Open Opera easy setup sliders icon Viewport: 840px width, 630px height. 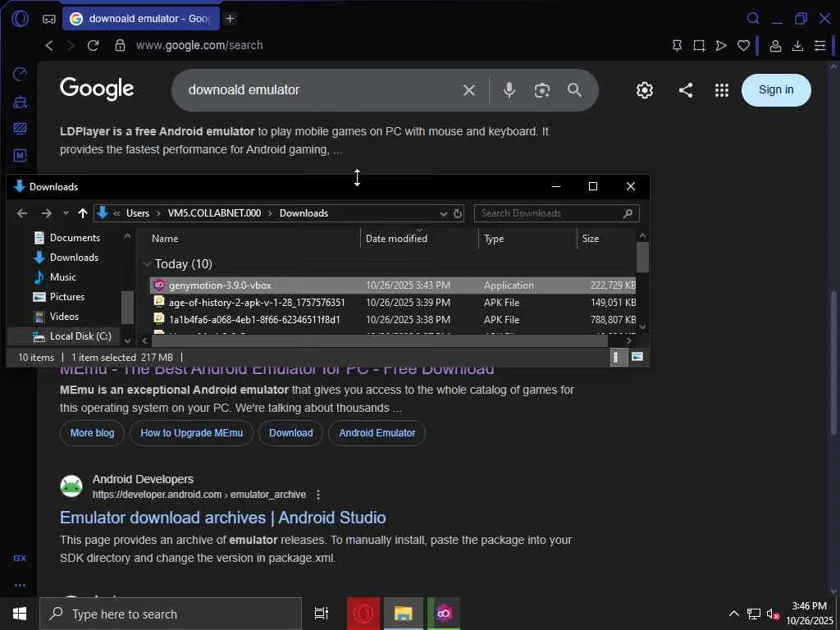(x=819, y=46)
